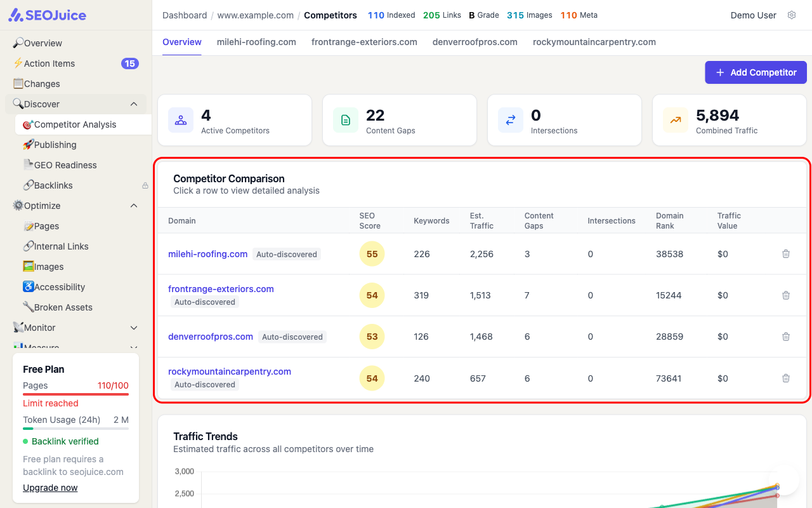Open www.example.com breadcrumb
812x508 pixels.
point(256,15)
